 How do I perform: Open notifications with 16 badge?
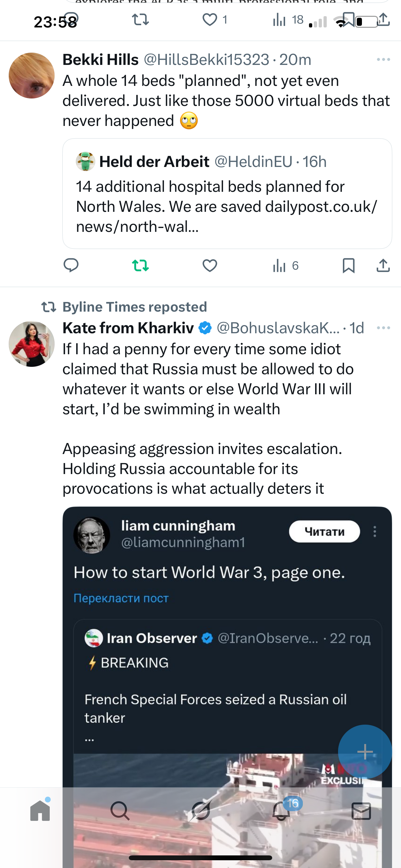281,811
